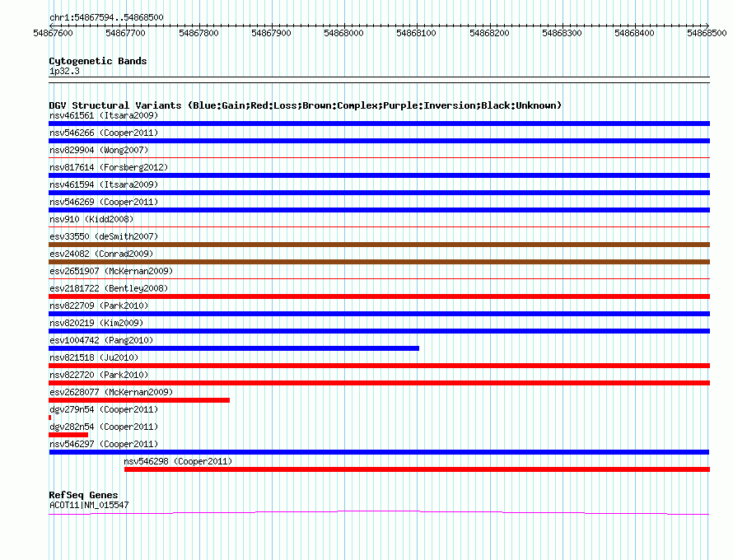Click the esv24082 (Conrad2009) label
The image size is (733, 560).
pos(101,254)
